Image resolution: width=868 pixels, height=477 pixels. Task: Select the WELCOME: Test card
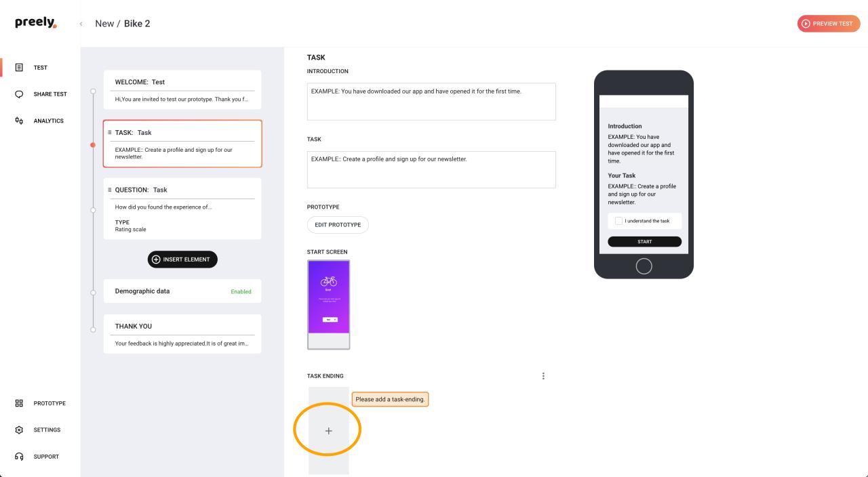[182, 90]
